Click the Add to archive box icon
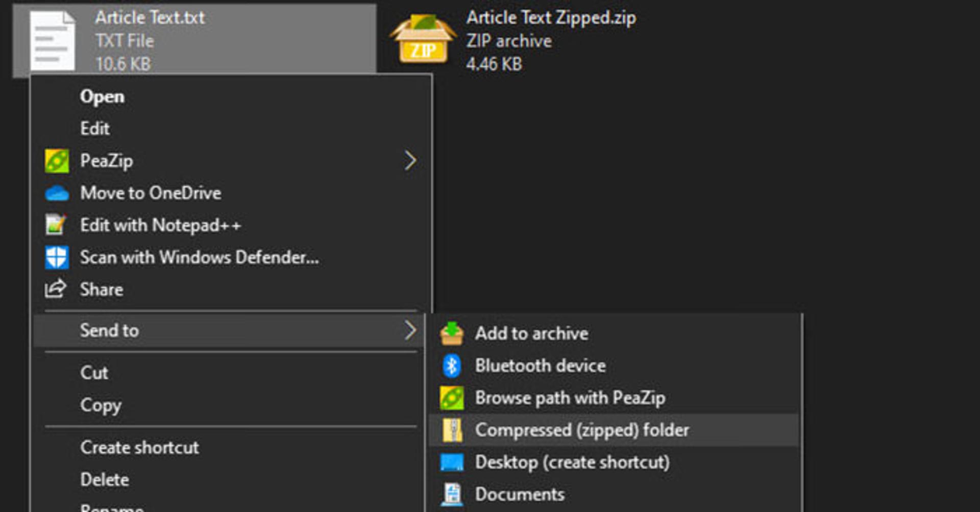The height and width of the screenshot is (512, 980). (x=452, y=334)
